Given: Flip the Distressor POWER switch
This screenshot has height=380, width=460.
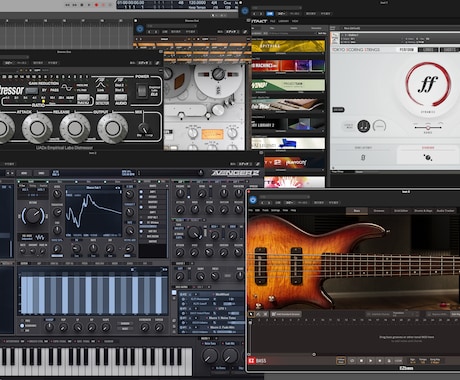Looking at the screenshot, I should pos(142,90).
